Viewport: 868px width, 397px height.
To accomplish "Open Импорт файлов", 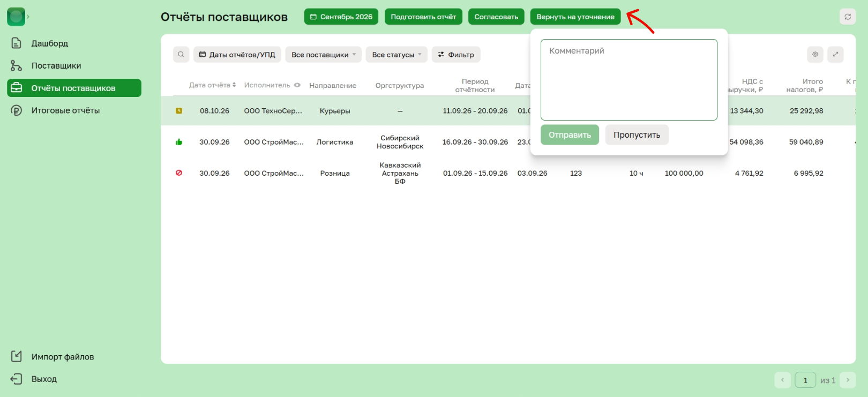I will point(62,357).
